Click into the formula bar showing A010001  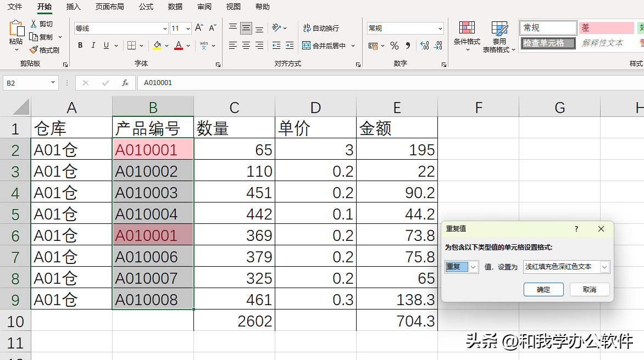click(390, 83)
